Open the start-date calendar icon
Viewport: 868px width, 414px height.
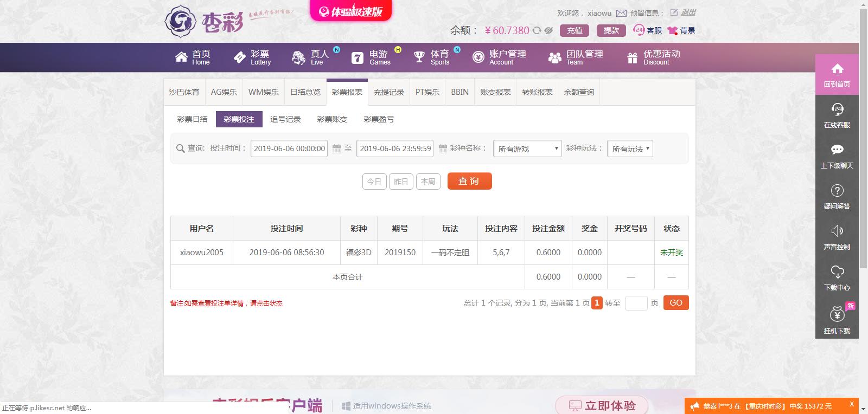tap(336, 148)
